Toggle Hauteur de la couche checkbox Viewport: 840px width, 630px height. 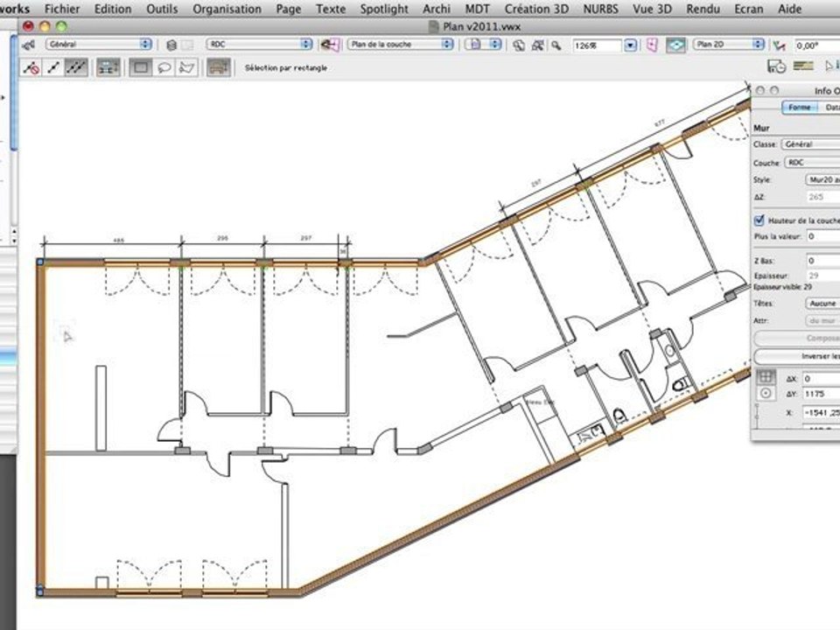759,220
